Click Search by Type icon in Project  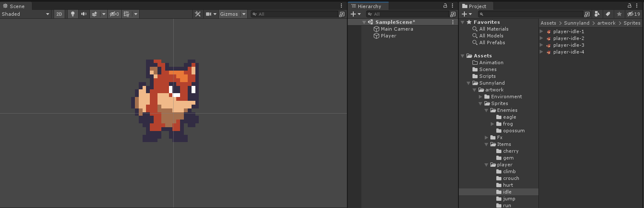click(598, 14)
